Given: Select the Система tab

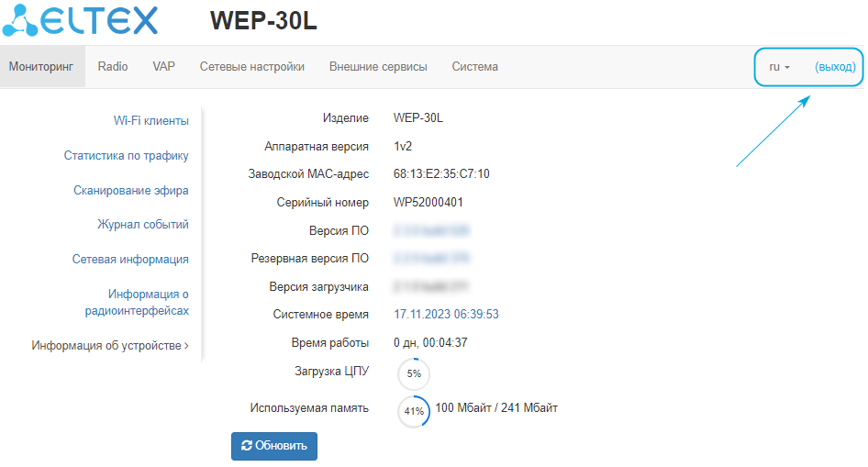Looking at the screenshot, I should pos(475,66).
